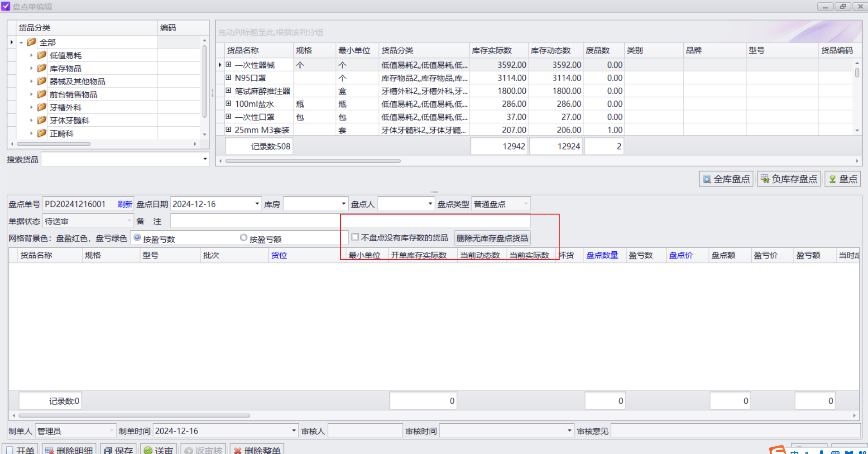The height and width of the screenshot is (454, 868).
Task: Click the 负库存盘点 button icon
Action: 765,179
